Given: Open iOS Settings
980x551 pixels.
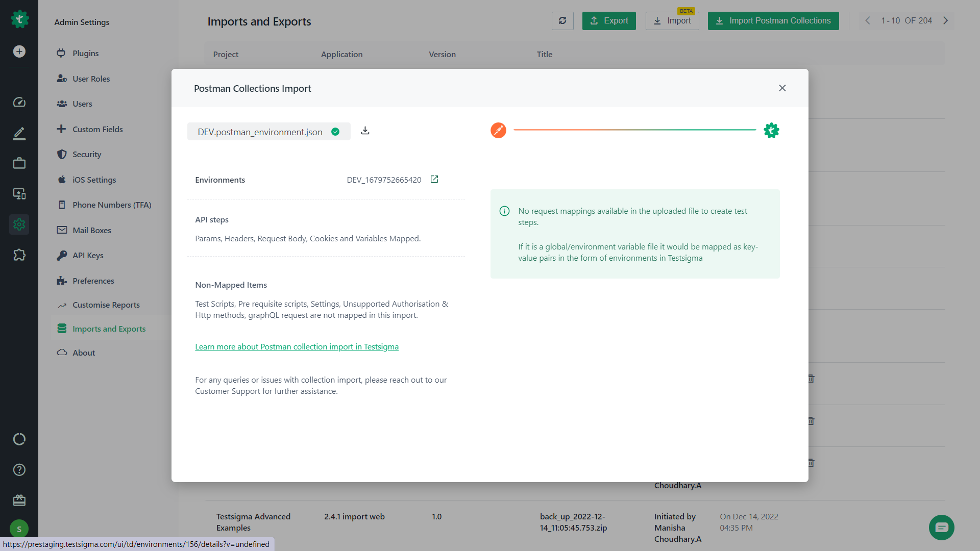Looking at the screenshot, I should pos(94,180).
